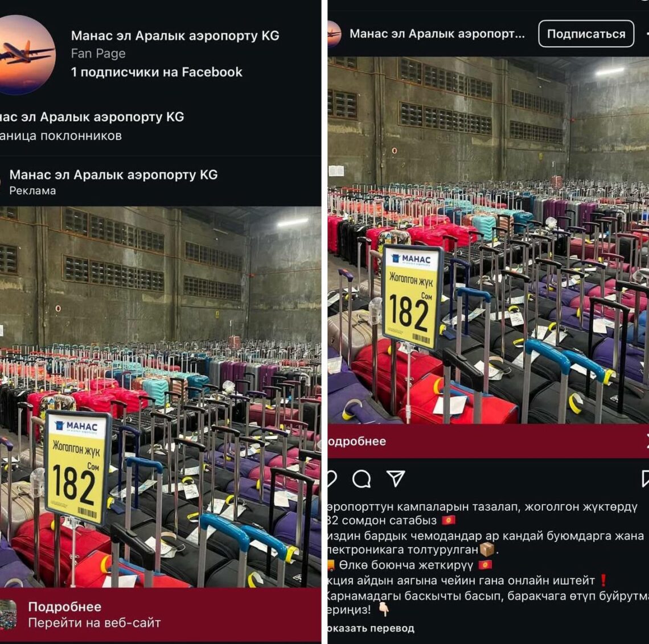Open small avatar in right post header

(x=334, y=34)
